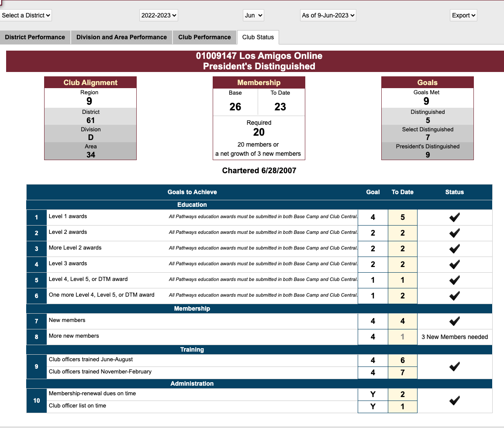
Task: Click the To Date column header
Action: pos(402,192)
